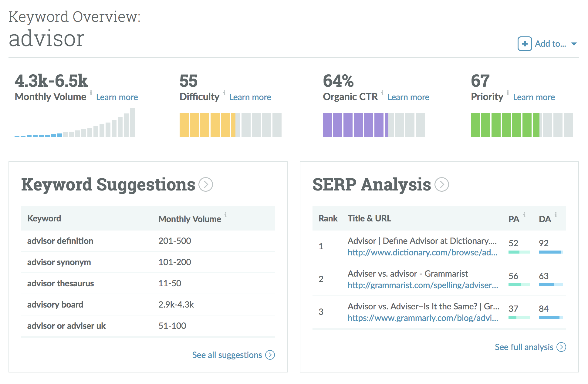
Task: Select the advisory board keyword suggestion
Action: [55, 305]
